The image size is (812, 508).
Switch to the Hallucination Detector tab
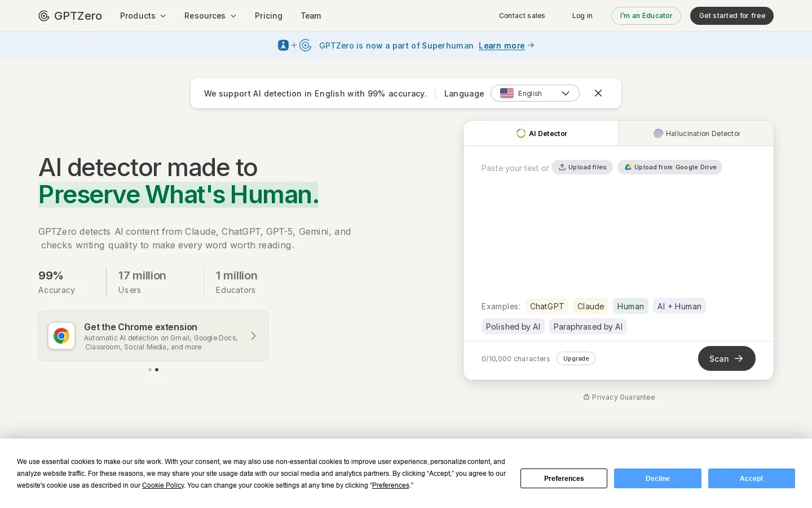pos(696,133)
